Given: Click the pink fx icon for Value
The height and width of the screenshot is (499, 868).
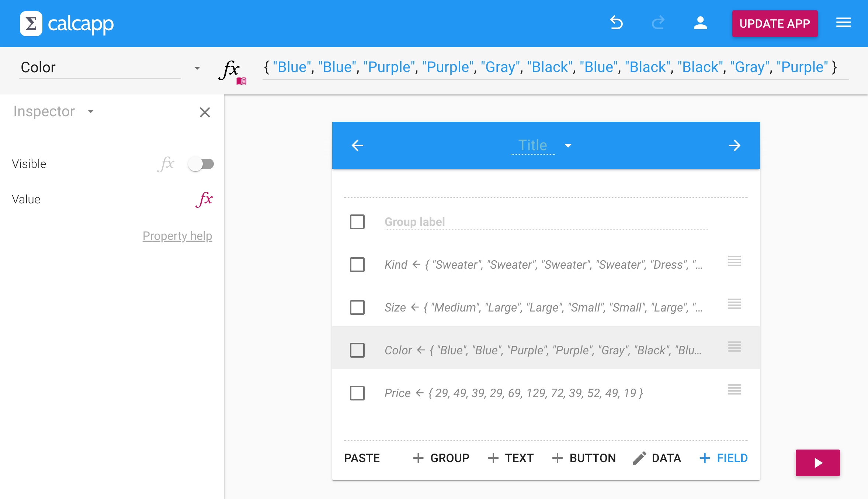Looking at the screenshot, I should coord(204,199).
